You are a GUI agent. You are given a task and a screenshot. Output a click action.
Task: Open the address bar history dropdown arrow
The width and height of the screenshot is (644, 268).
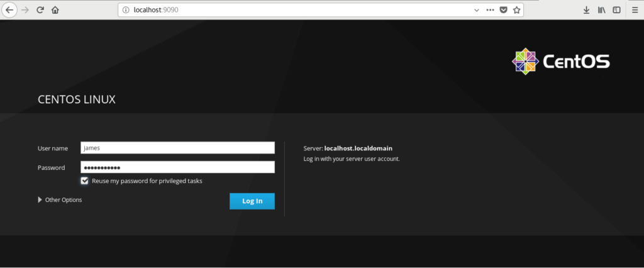coord(476,10)
